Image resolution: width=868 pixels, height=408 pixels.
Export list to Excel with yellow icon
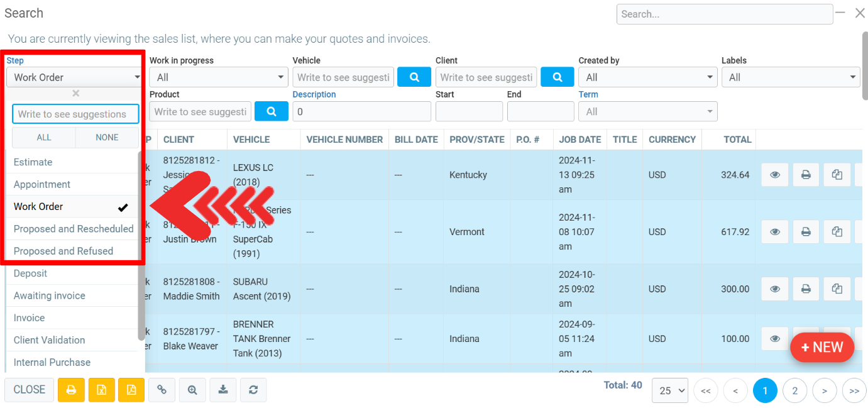coord(101,390)
